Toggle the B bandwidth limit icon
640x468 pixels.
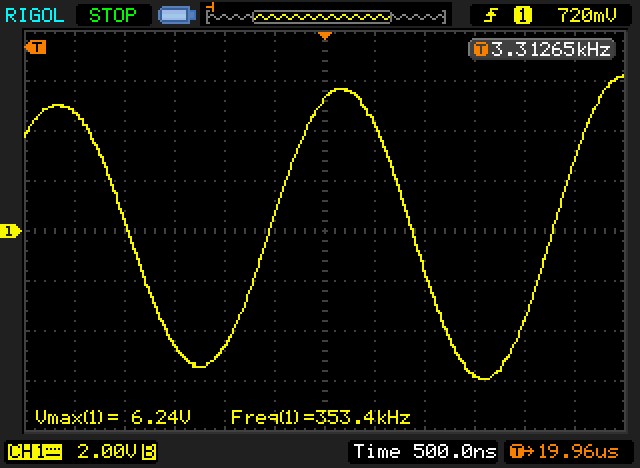tap(149, 451)
